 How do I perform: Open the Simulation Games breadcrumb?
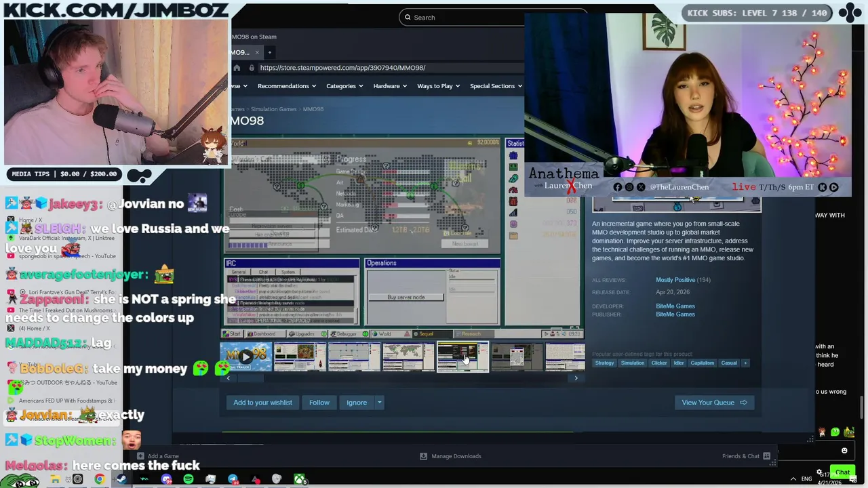(x=273, y=109)
